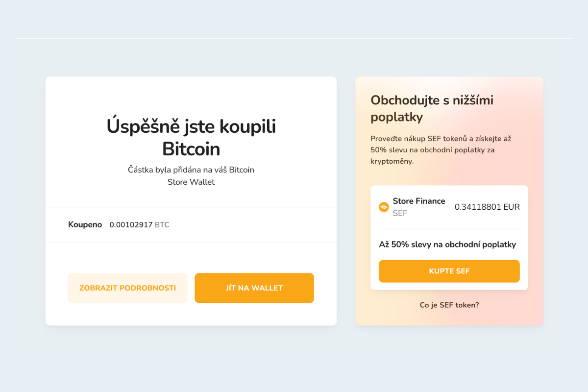Open the Co je SEF token? link
Image resolution: width=588 pixels, height=392 pixels.
449,305
